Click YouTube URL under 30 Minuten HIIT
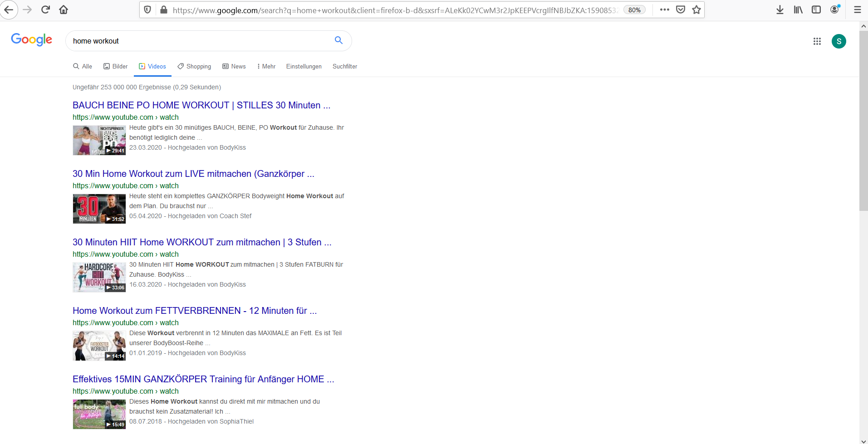Viewport: 868px width, 444px height. point(126,254)
